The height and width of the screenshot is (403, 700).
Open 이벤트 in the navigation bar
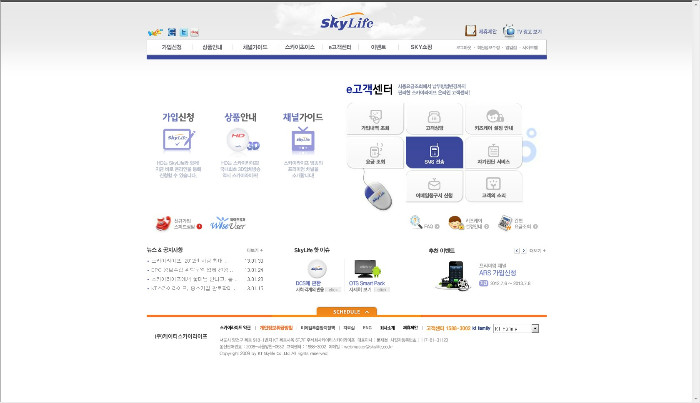[378, 47]
